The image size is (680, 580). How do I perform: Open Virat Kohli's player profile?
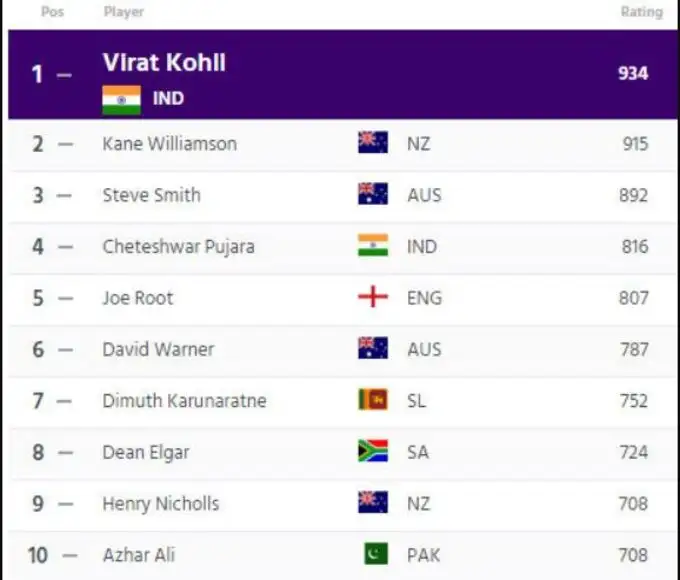pos(164,63)
